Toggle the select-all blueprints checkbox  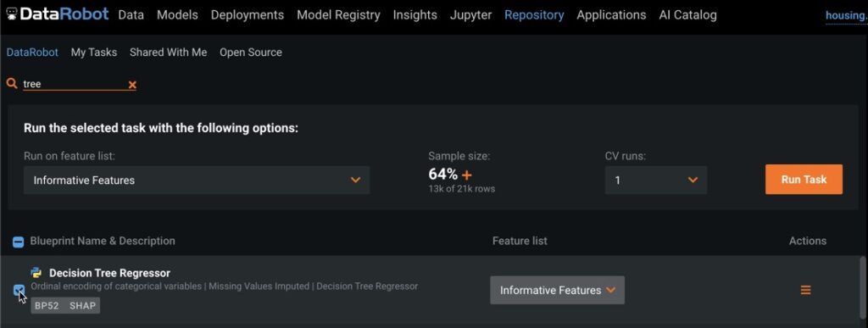18,242
